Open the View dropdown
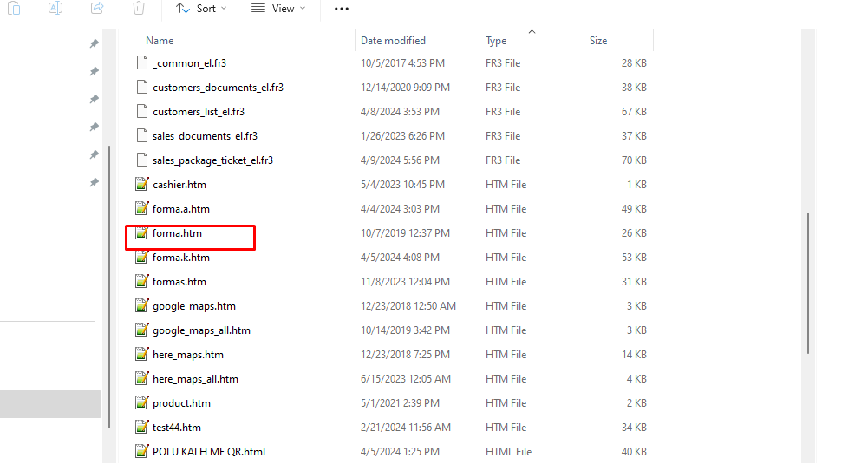Image resolution: width=868 pixels, height=471 pixels. point(277,9)
